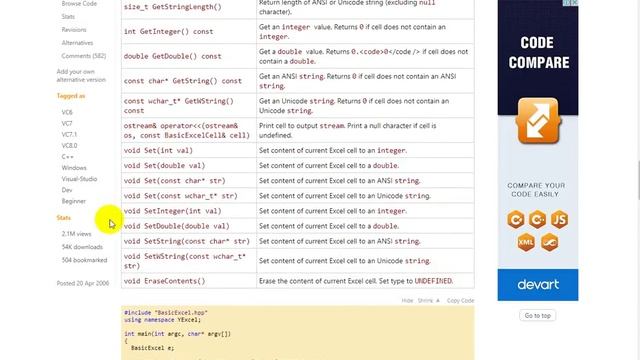Click the 'ostream& operator<<' table cell
Viewport: 640px width, 360px height.
[x=189, y=131]
